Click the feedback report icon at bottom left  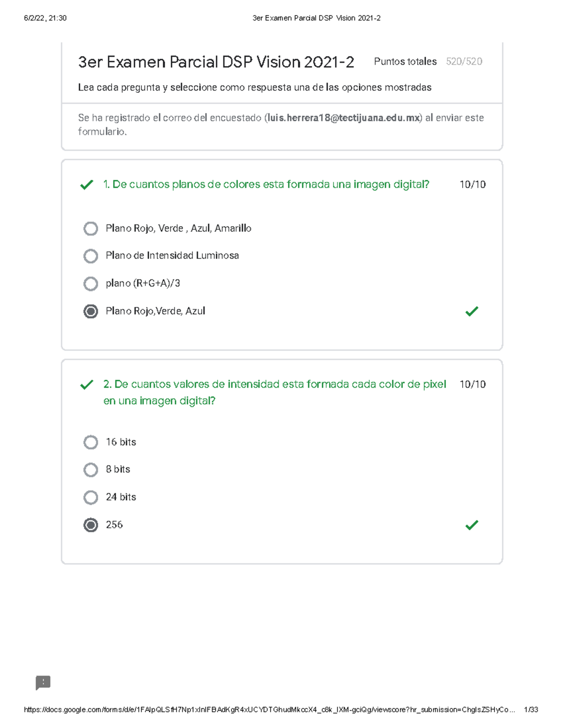43,683
